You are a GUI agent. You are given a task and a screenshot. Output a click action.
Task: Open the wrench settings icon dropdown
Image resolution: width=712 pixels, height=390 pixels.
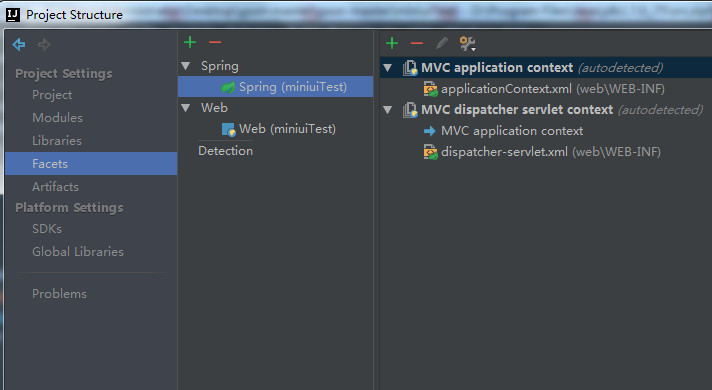[467, 44]
